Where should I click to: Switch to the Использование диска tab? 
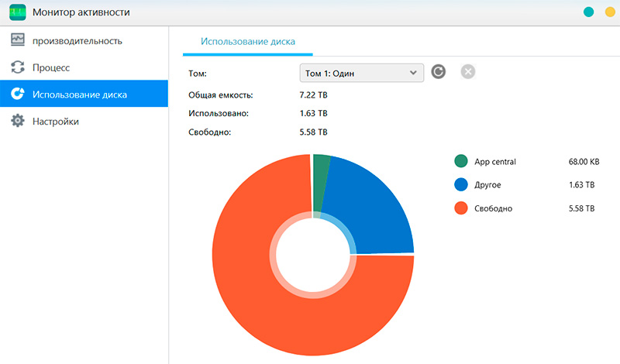point(248,40)
